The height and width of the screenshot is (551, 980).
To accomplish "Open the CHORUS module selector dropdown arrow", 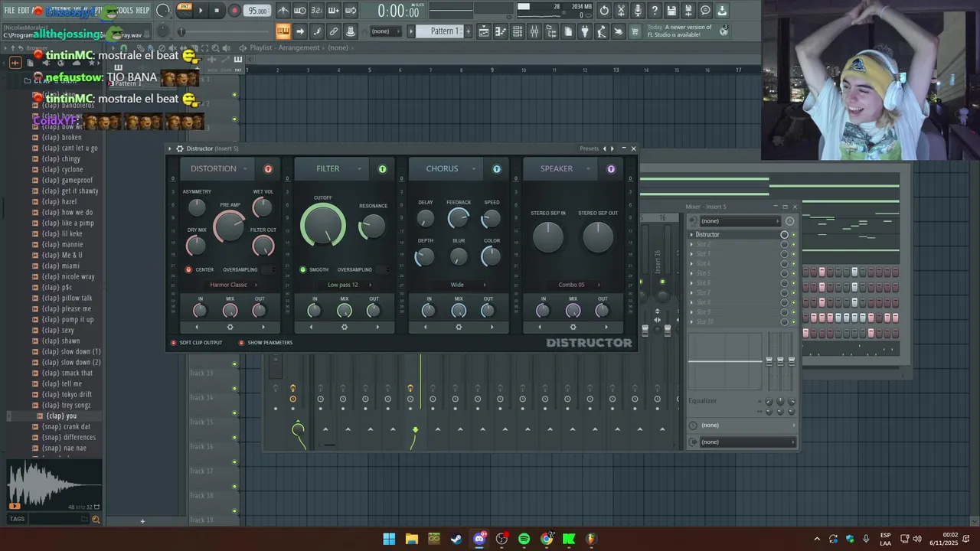I will coord(473,169).
